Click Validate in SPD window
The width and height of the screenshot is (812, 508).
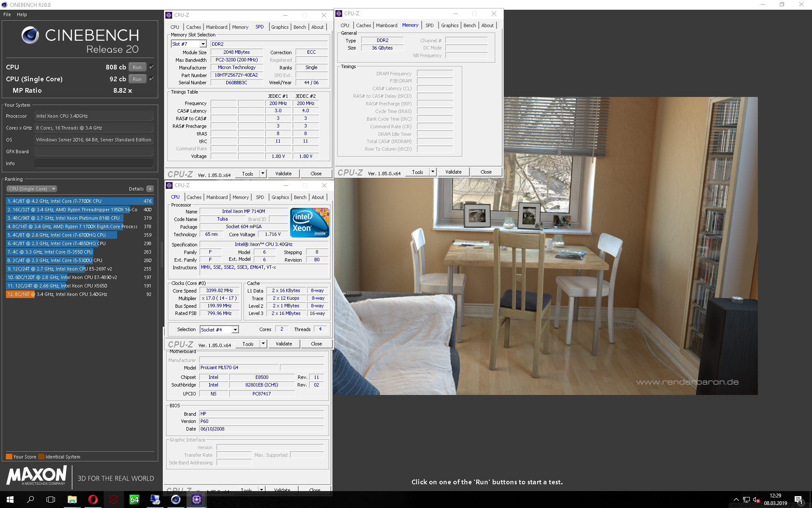[283, 174]
